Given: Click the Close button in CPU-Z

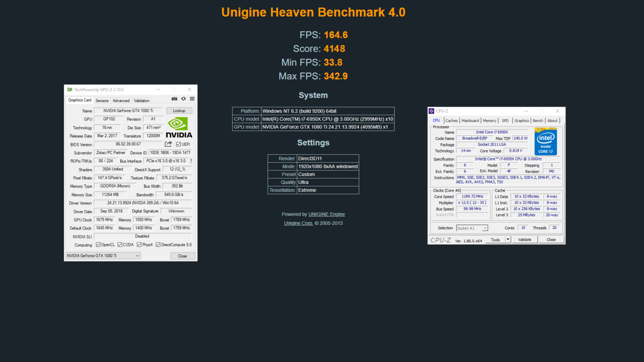Looking at the screenshot, I should 551,240.
